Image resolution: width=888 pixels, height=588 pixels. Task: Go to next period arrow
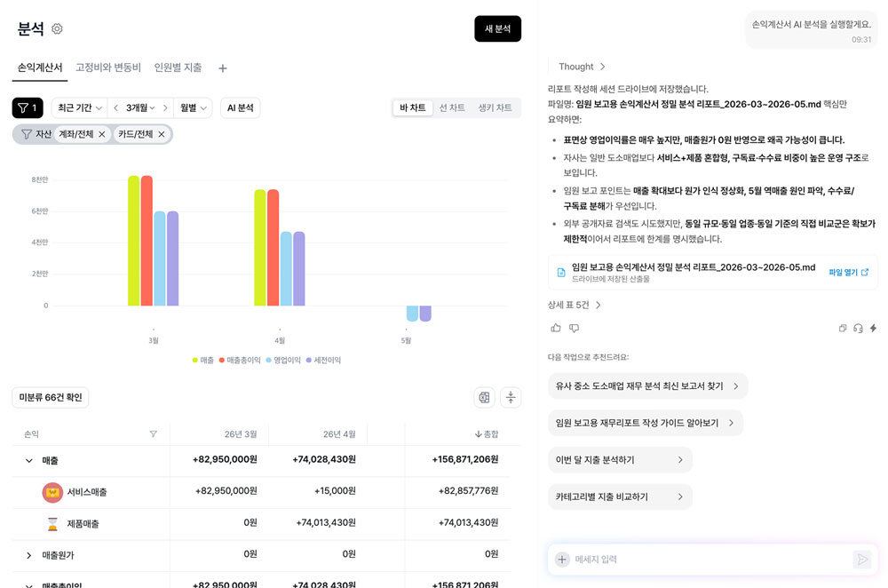click(x=165, y=107)
